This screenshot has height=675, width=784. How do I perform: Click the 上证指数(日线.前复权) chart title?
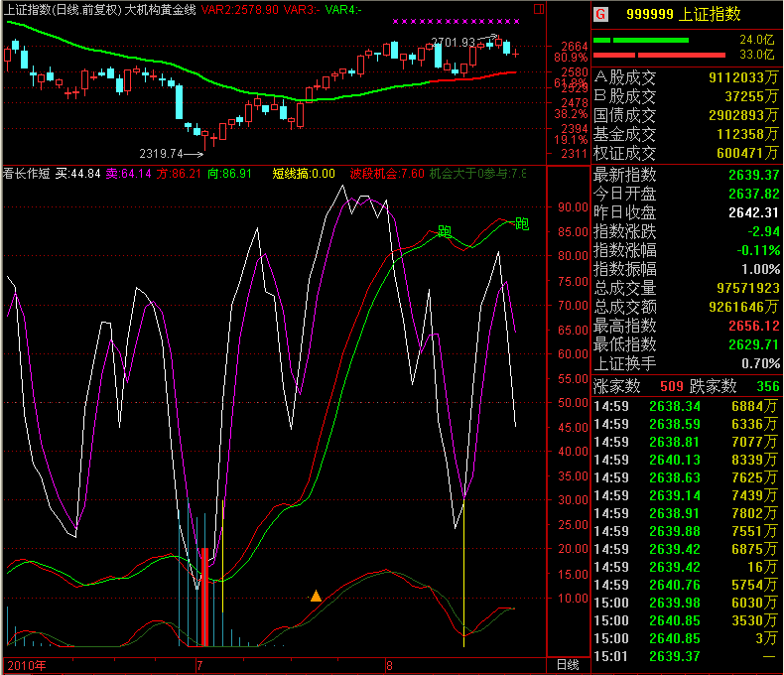click(61, 9)
